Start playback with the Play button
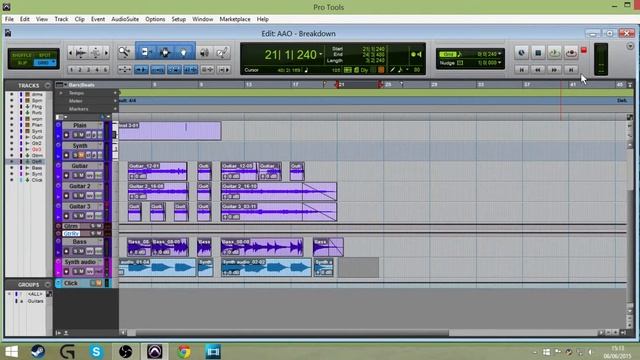640x360 pixels. point(554,53)
